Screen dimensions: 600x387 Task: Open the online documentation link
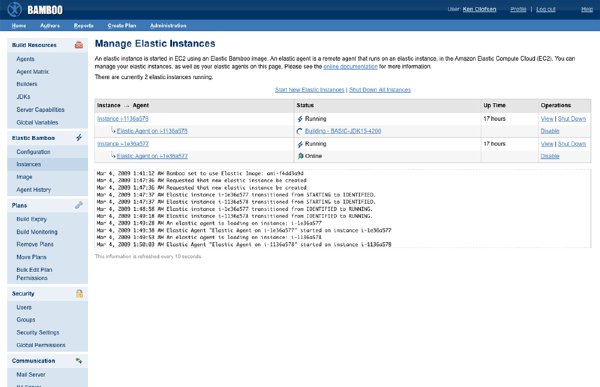350,67
